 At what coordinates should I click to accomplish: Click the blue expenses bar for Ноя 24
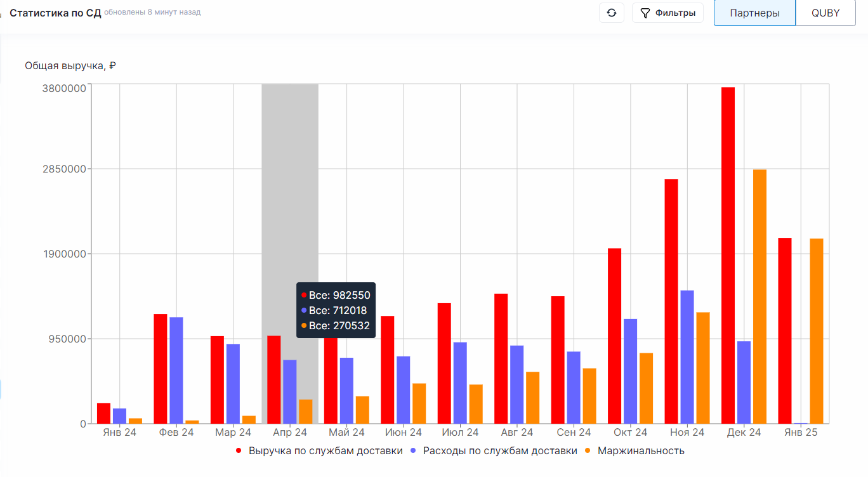coord(687,356)
